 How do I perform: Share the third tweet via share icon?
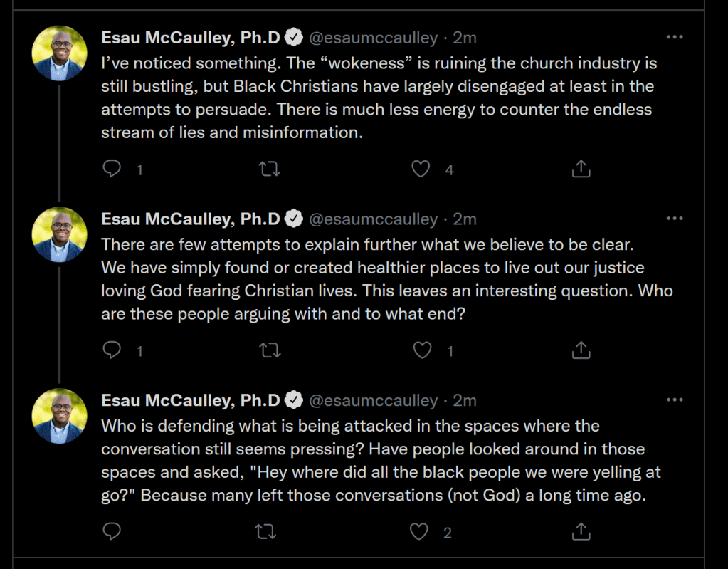coord(581,531)
